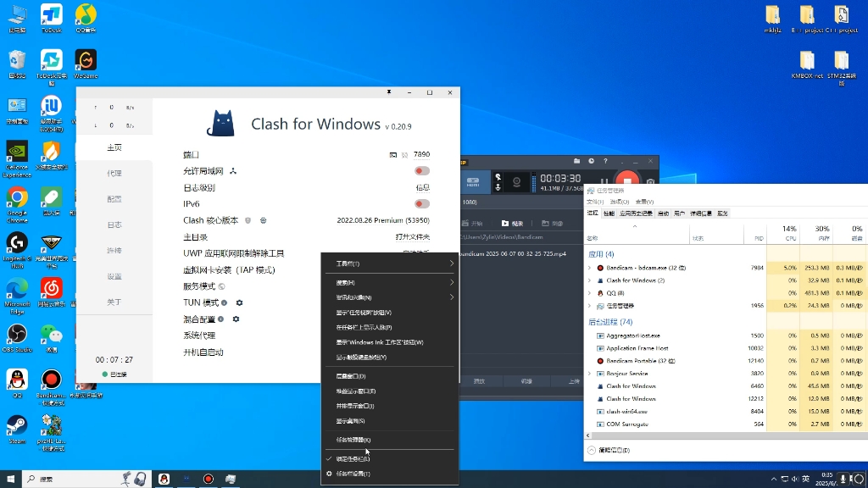Viewport: 868px width, 488px height.
Task: Launch Google Chrome desktop shortcut
Action: [17, 205]
